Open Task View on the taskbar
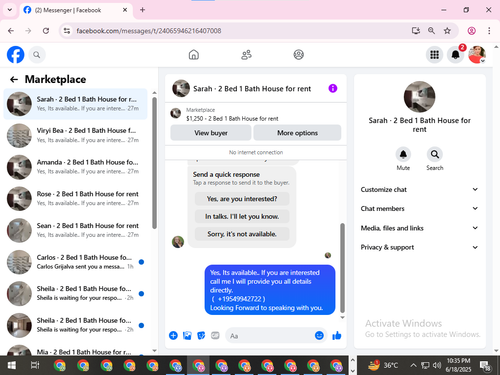The width and height of the screenshot is (500, 375). pos(35,365)
